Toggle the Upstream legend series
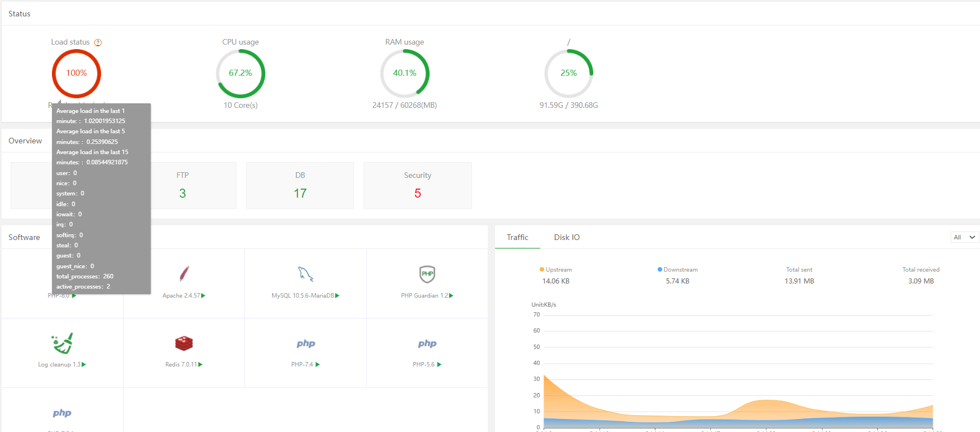The width and height of the screenshot is (980, 432). tap(556, 270)
